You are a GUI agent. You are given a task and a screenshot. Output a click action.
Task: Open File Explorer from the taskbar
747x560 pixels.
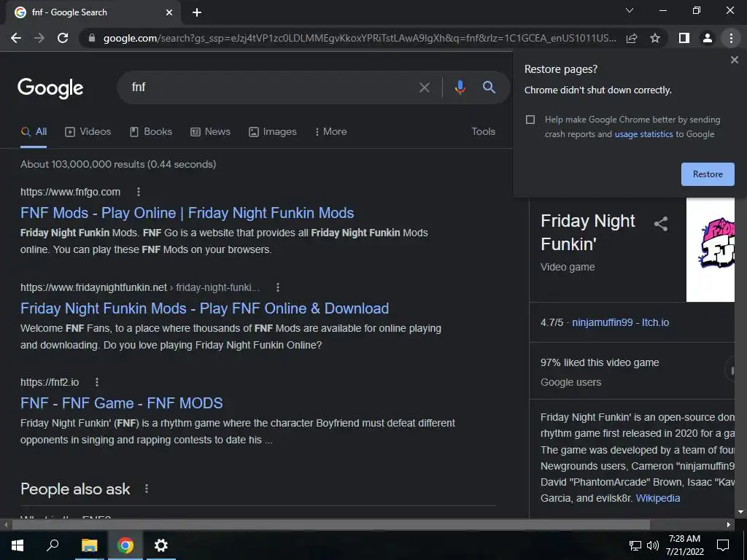tap(89, 545)
